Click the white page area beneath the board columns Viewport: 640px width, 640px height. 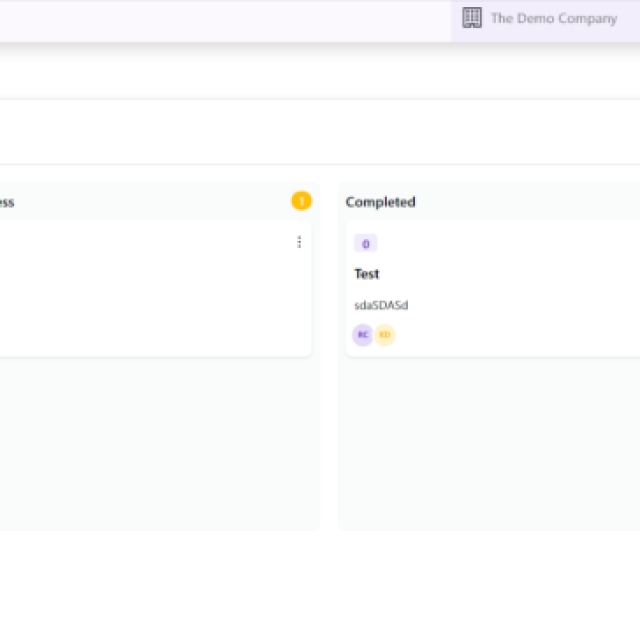click(320, 586)
